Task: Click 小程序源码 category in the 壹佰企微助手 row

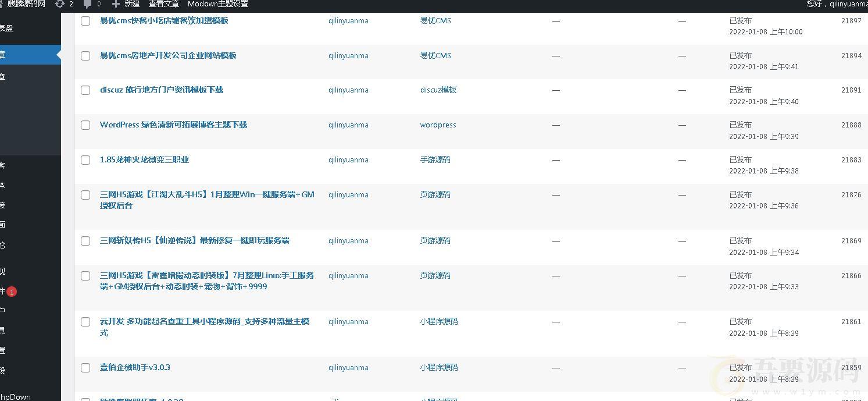Action: [439, 367]
